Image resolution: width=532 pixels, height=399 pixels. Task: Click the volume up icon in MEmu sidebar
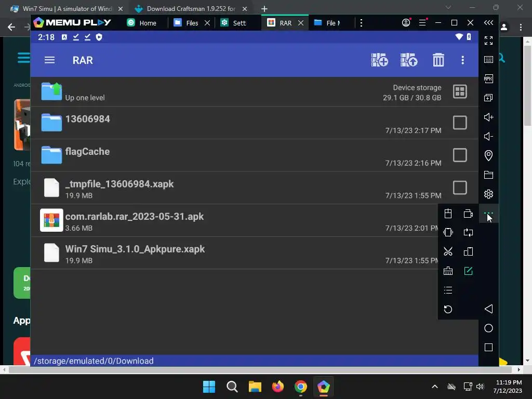488,117
